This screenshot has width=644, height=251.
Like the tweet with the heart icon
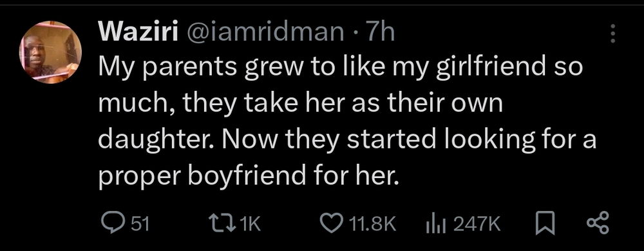pyautogui.click(x=329, y=225)
